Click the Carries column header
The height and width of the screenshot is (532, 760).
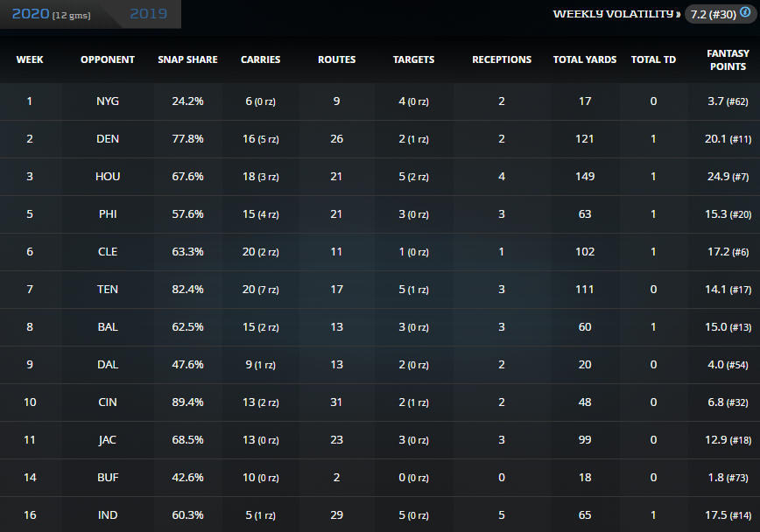(260, 59)
